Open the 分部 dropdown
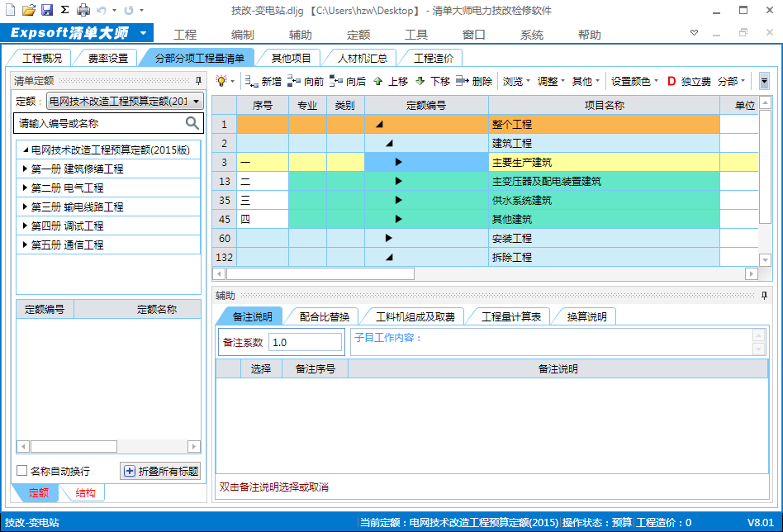783x532 pixels. pos(732,82)
